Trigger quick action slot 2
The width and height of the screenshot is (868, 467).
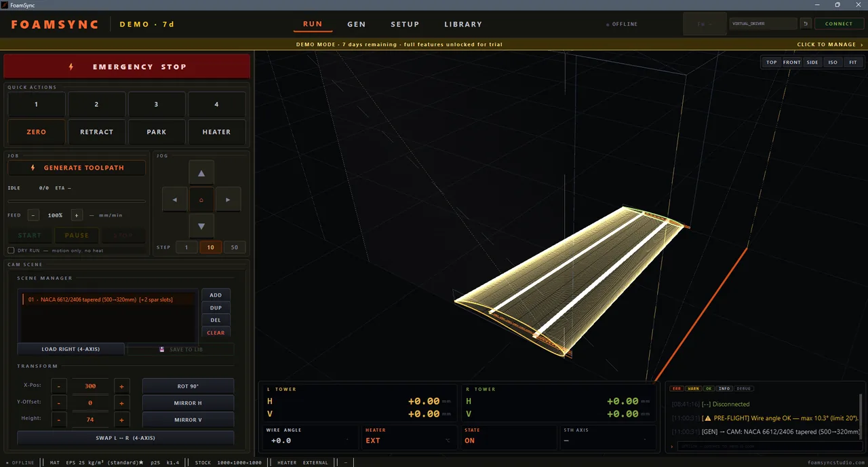(96, 105)
